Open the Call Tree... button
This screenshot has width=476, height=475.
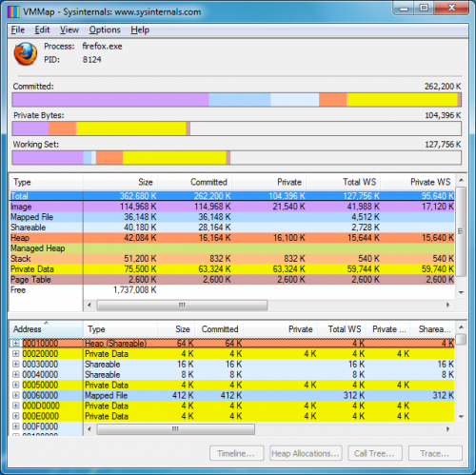coord(375,453)
